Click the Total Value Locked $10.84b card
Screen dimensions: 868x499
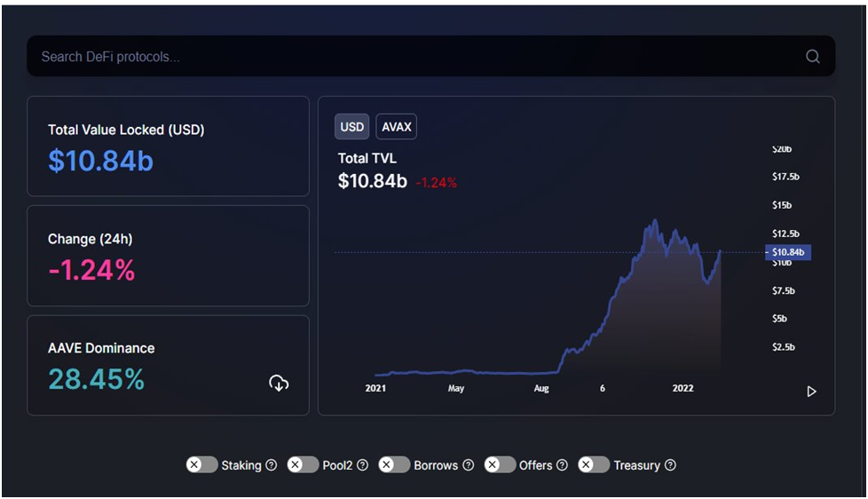click(x=168, y=147)
